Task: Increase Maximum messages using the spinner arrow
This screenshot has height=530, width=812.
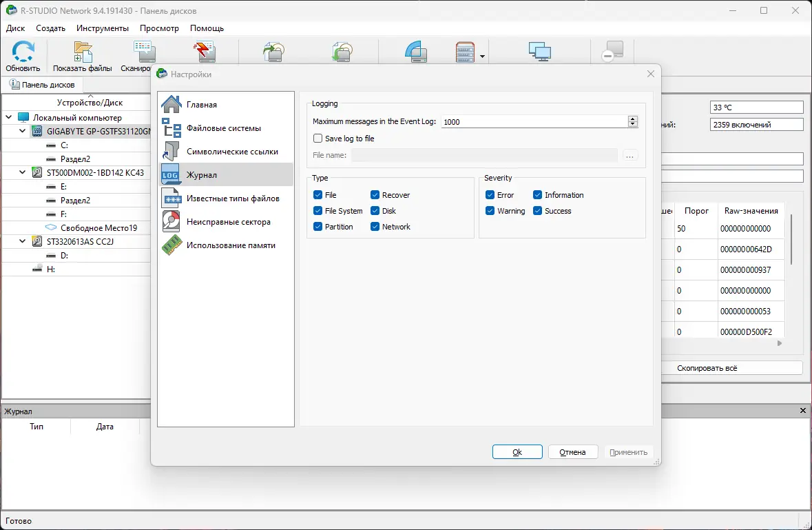Action: (632, 118)
